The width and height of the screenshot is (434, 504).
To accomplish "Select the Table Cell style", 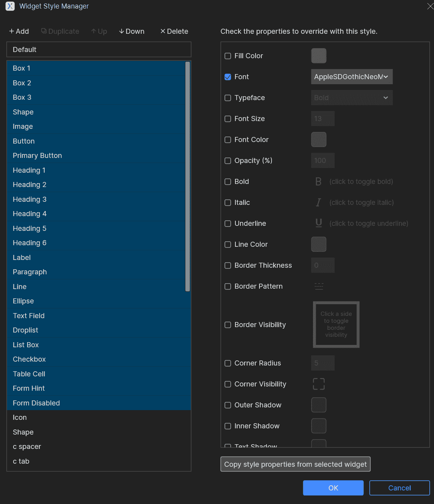I will 99,374.
